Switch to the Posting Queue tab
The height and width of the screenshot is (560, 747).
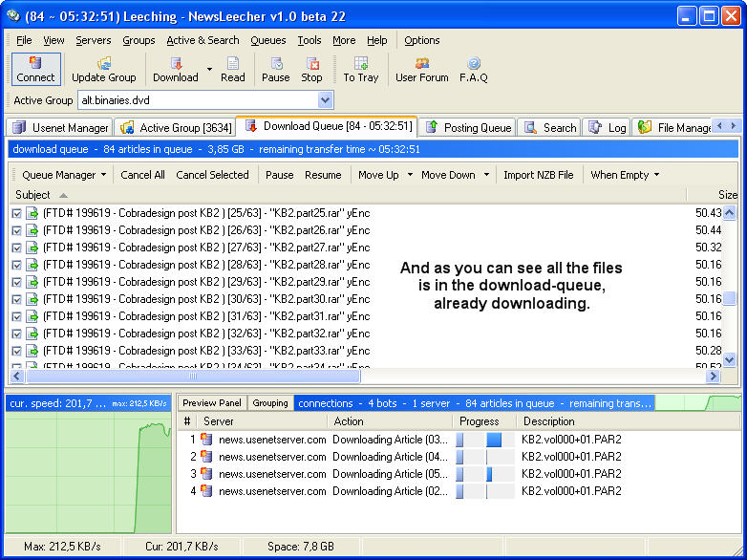tap(468, 127)
